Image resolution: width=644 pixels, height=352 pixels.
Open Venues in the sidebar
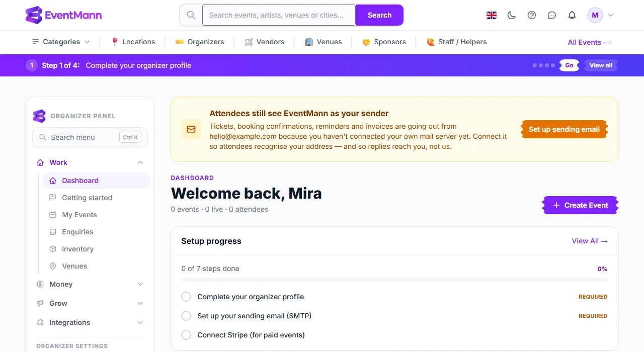96,266
